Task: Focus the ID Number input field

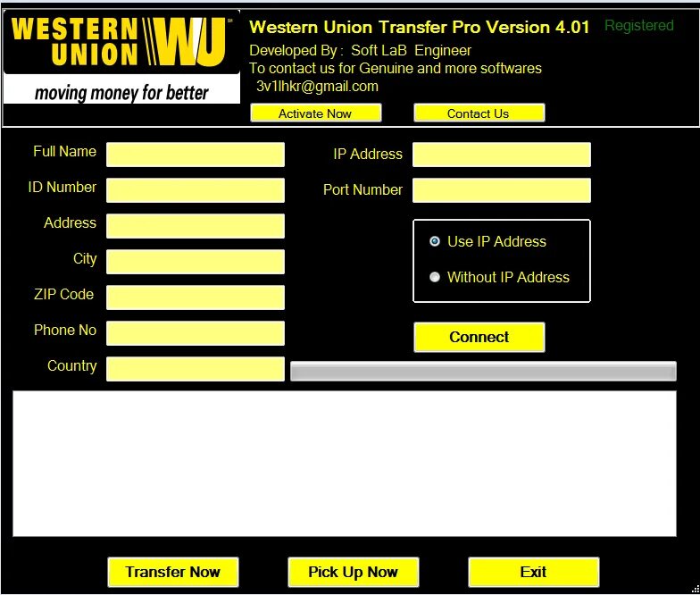Action: (195, 190)
